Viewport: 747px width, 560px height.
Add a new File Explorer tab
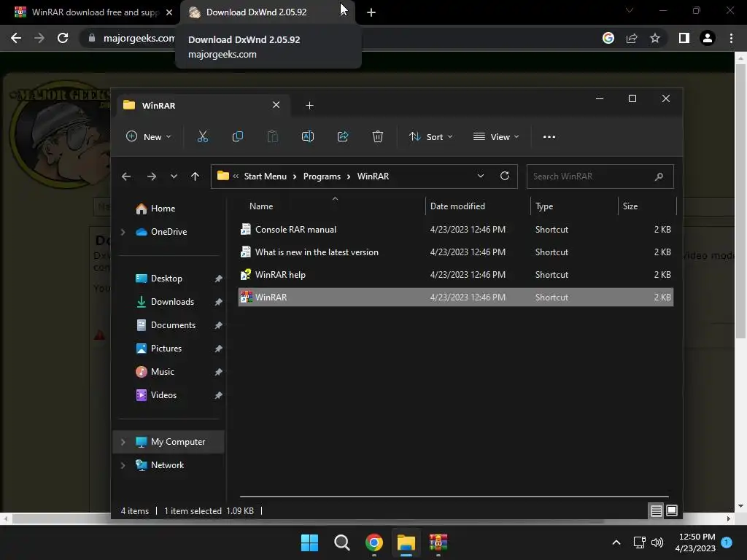(x=309, y=105)
